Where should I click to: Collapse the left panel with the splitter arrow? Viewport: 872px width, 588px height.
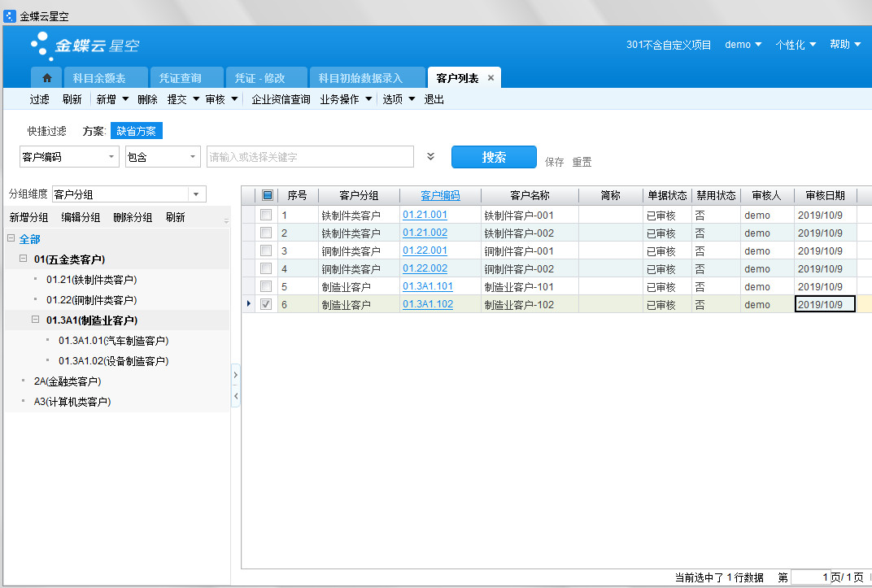pyautogui.click(x=236, y=396)
